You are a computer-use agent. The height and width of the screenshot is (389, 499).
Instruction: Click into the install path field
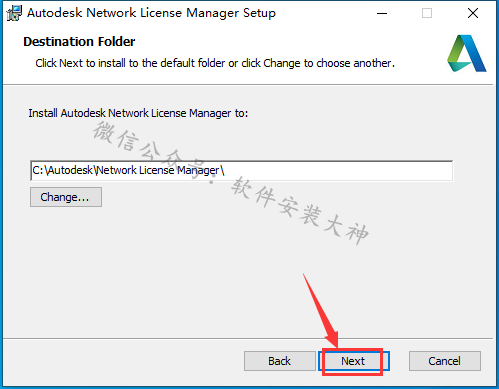click(x=241, y=171)
